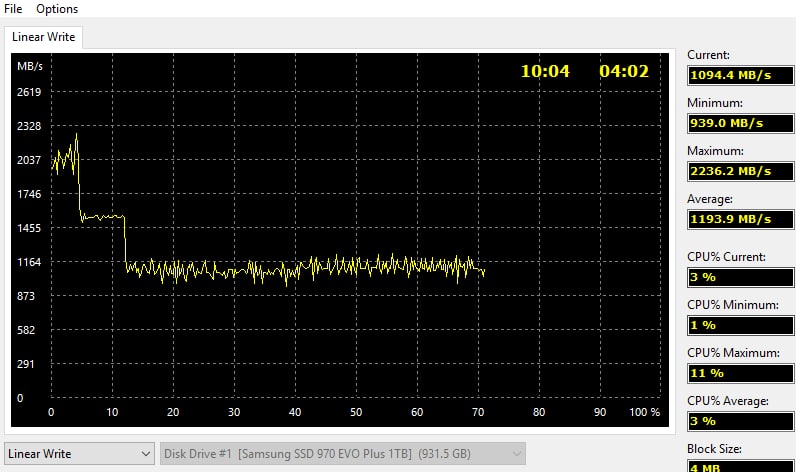Click the CPU% Average 3 % value
The width and height of the screenshot is (796, 472).
coord(740,421)
